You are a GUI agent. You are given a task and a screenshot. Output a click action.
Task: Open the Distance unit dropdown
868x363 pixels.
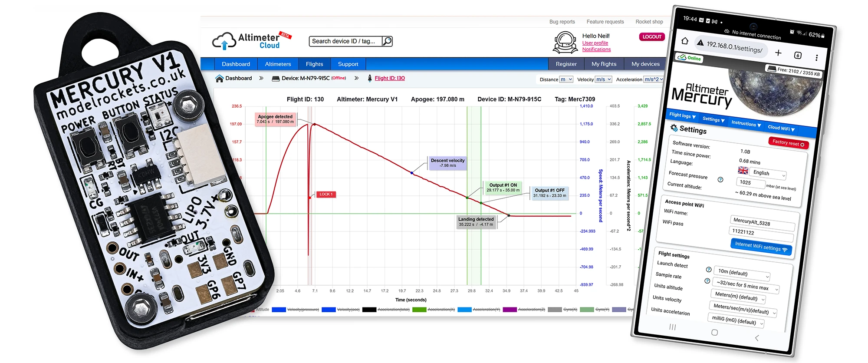pos(566,79)
